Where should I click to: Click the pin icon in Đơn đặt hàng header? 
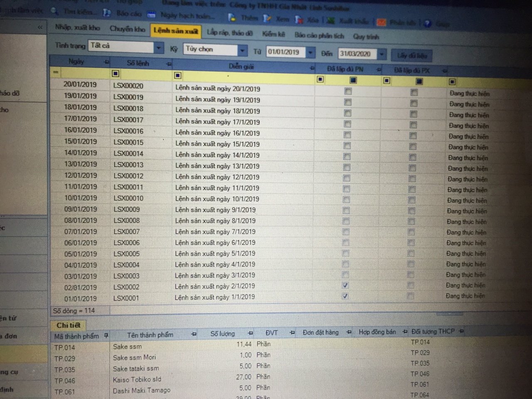pos(349,332)
